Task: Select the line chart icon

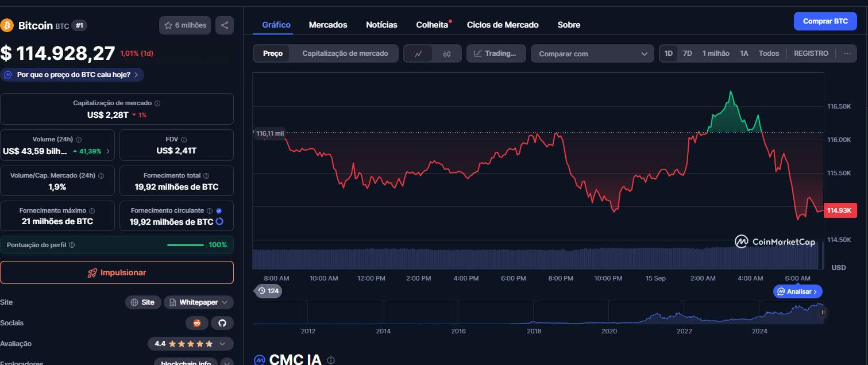Action: (x=419, y=53)
